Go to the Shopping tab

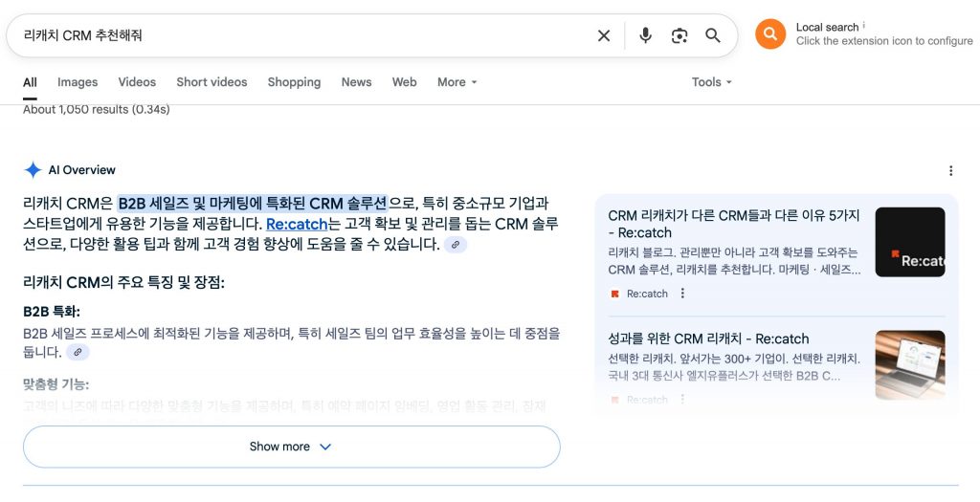(x=294, y=82)
